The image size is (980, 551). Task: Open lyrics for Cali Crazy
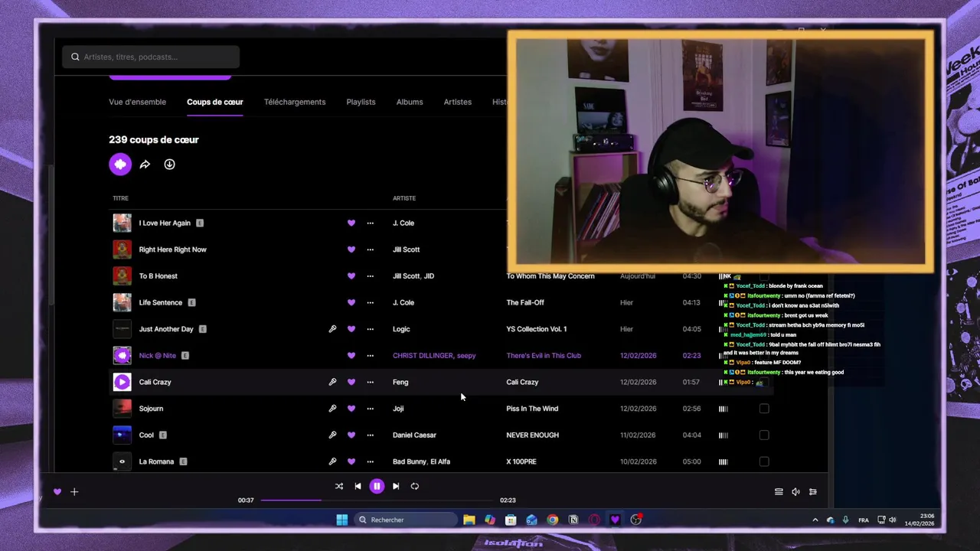click(332, 382)
